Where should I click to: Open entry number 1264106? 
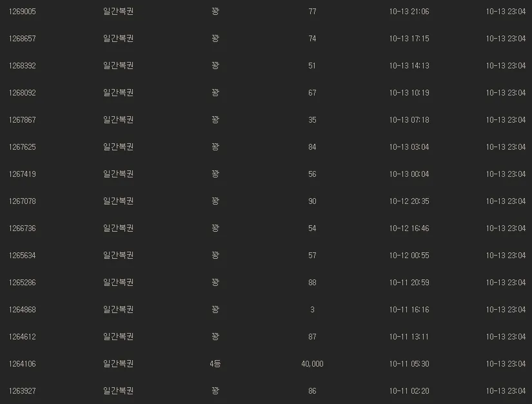click(x=23, y=364)
